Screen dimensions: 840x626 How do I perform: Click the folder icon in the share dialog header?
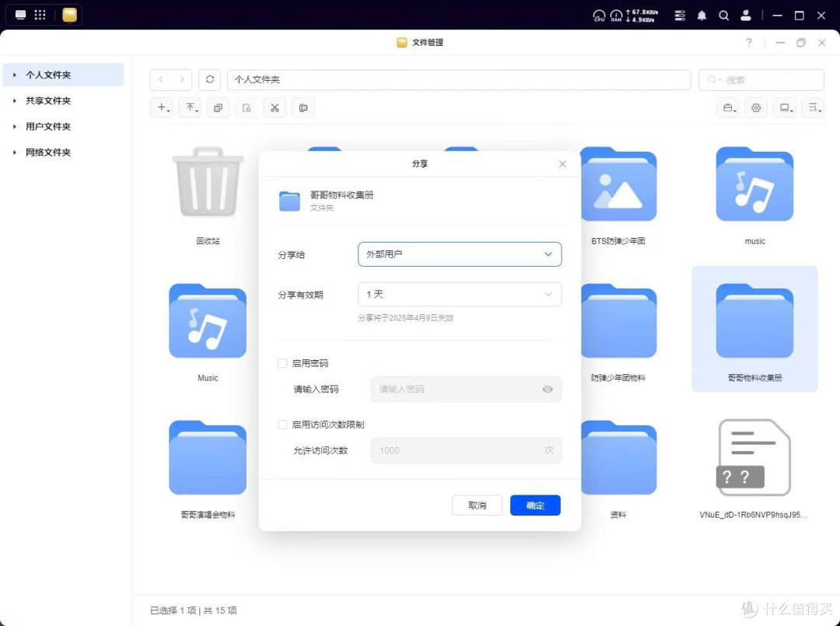pos(290,201)
